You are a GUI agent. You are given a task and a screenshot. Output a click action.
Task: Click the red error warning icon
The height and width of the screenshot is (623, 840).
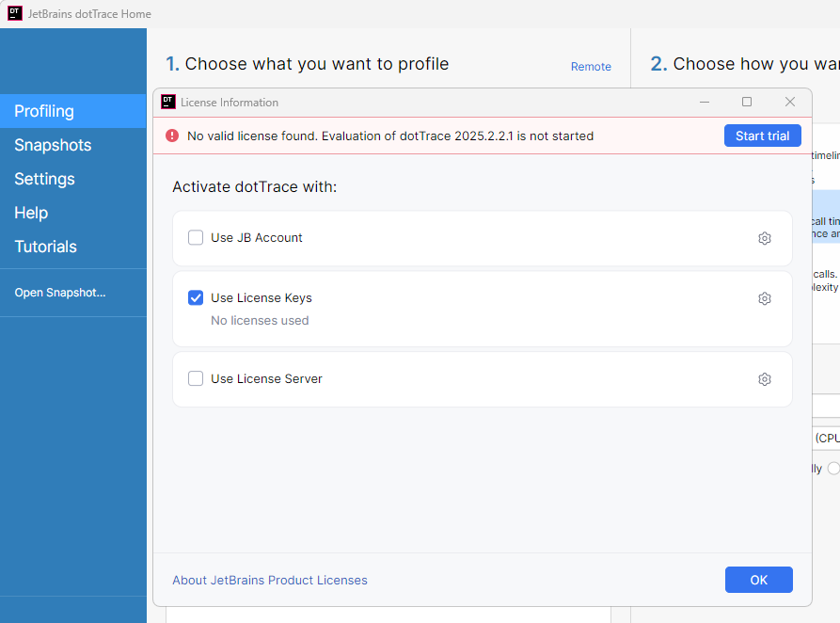point(172,136)
